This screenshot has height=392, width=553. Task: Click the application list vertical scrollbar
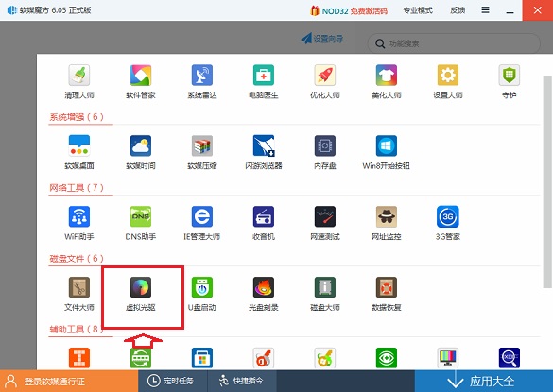click(547, 181)
